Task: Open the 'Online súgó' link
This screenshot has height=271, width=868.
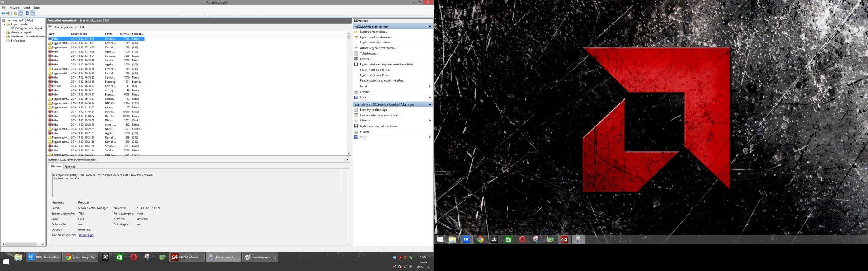Action: [86, 235]
